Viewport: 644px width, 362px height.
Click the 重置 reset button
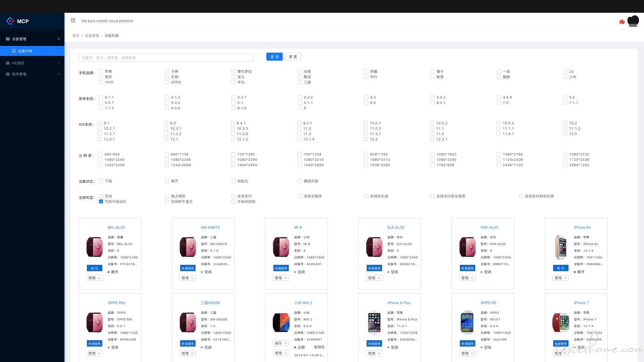pyautogui.click(x=293, y=57)
